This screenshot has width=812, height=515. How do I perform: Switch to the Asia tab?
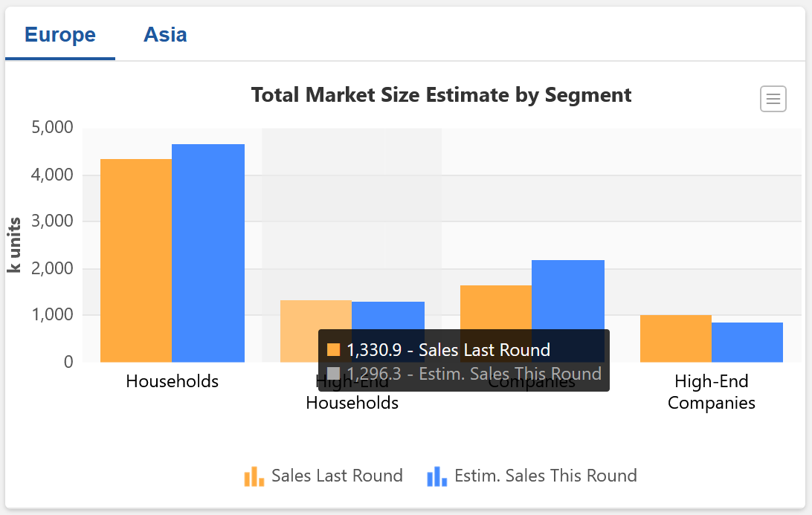[x=165, y=34]
